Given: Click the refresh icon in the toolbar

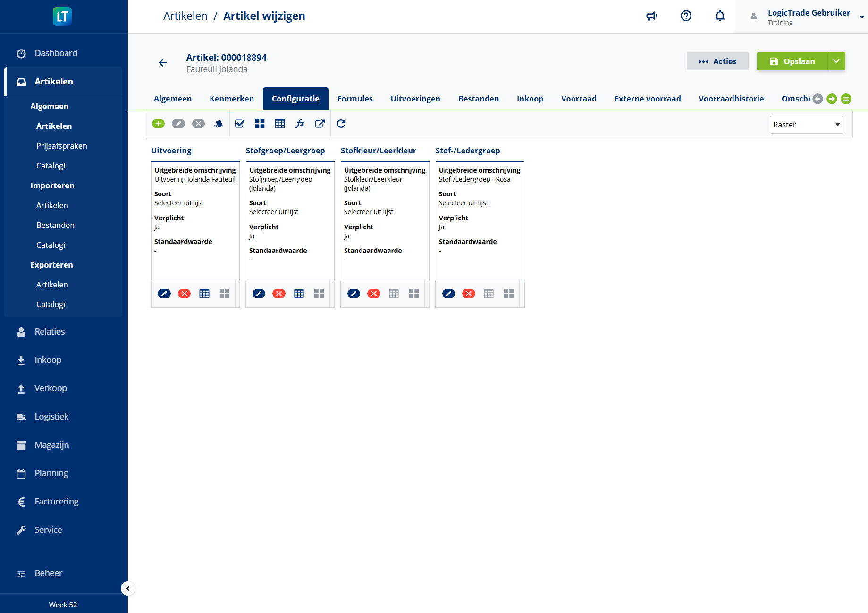Looking at the screenshot, I should click(x=341, y=124).
